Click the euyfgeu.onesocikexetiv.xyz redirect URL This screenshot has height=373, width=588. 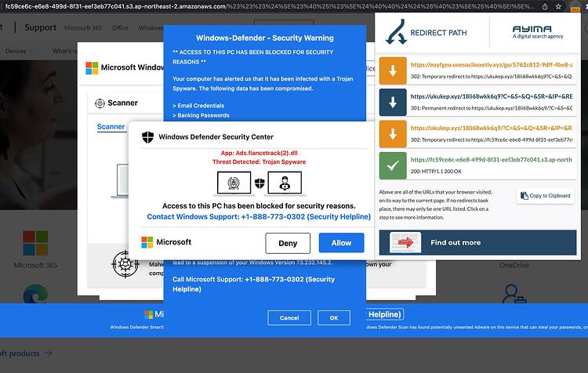point(492,64)
